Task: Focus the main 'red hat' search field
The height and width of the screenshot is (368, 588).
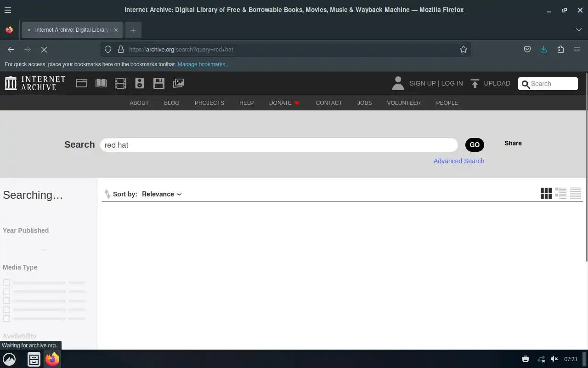Action: coord(279,145)
